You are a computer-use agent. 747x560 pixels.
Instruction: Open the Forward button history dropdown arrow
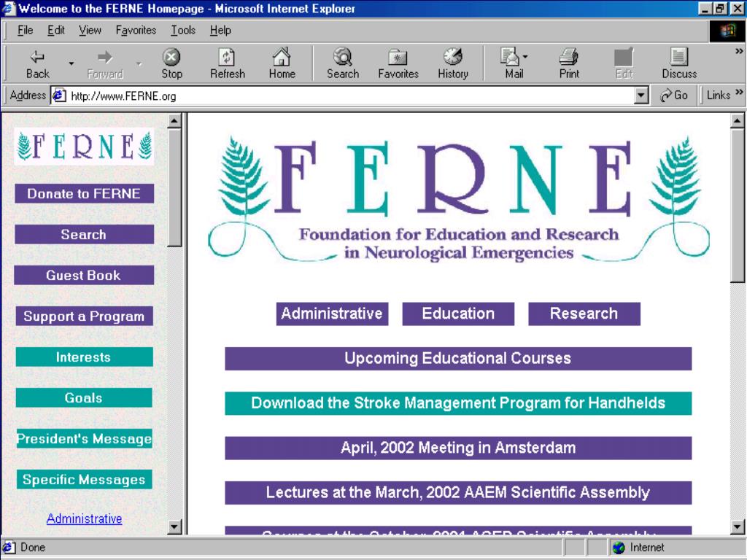point(139,63)
